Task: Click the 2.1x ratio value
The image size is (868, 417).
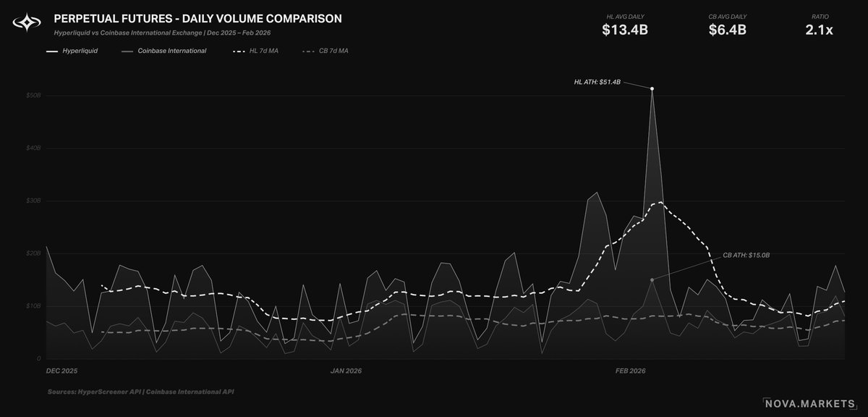Action: coord(820,30)
